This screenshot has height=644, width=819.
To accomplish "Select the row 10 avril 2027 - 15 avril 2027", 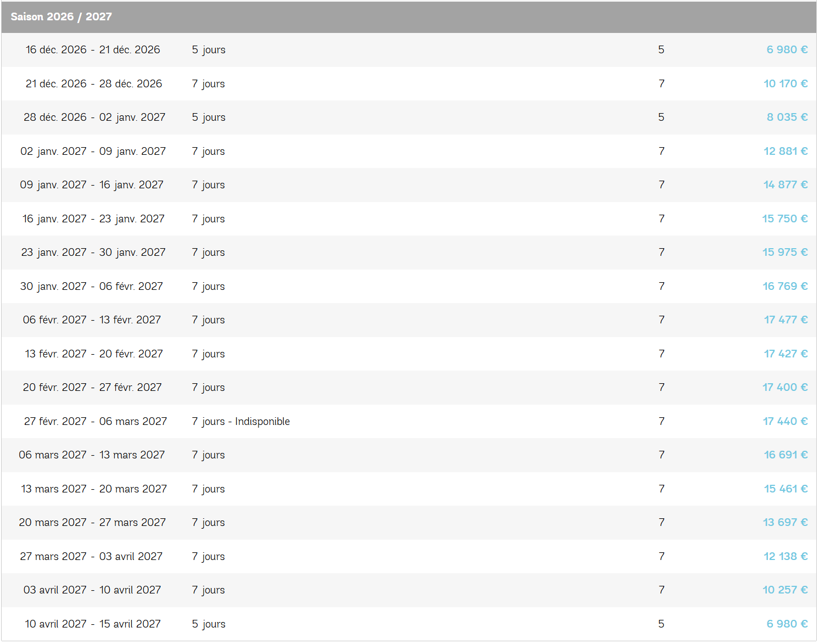I will point(409,624).
